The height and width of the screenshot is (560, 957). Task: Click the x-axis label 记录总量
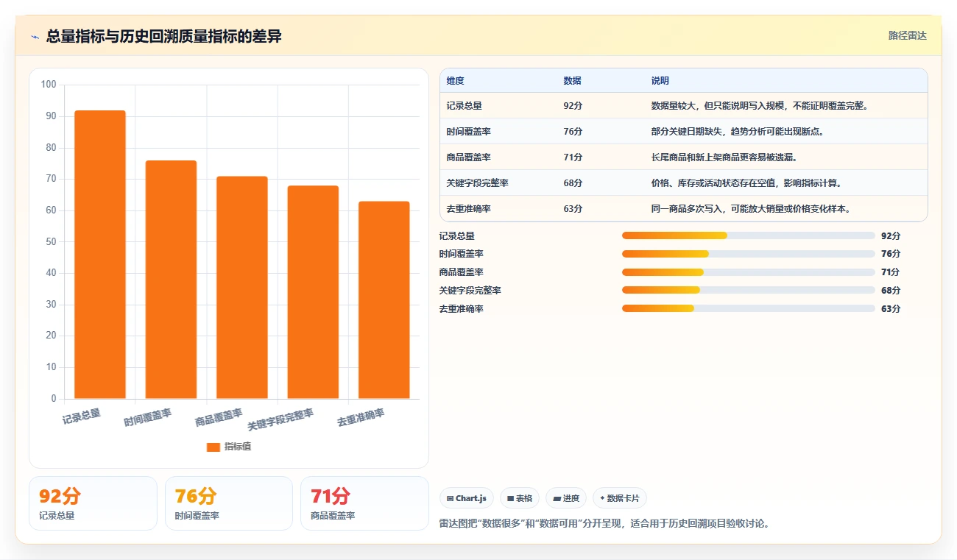[82, 417]
